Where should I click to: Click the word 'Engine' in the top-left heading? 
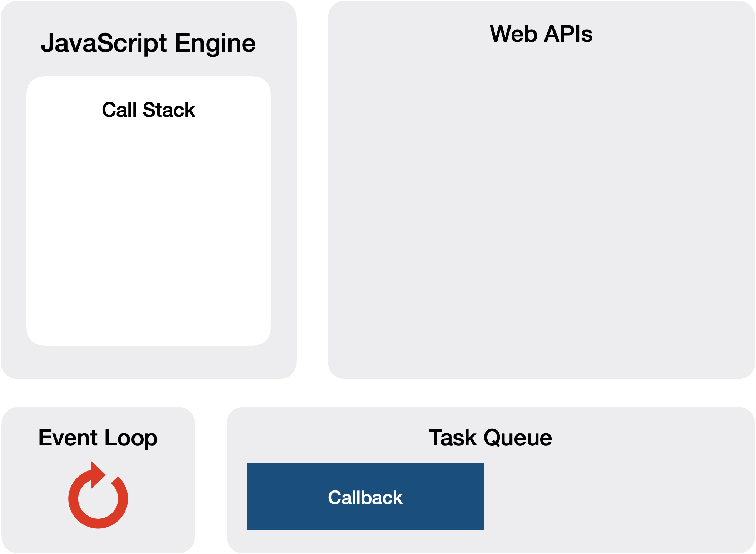pyautogui.click(x=215, y=44)
